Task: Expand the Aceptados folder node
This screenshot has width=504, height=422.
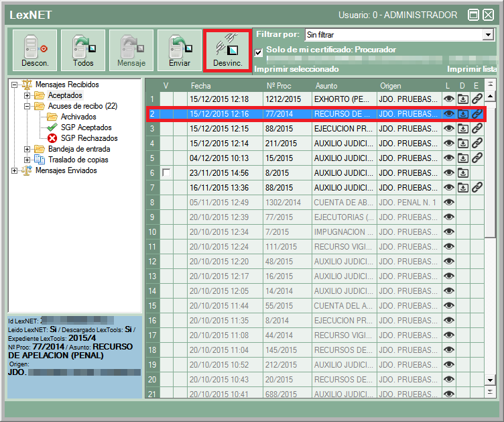Action: 27,95
